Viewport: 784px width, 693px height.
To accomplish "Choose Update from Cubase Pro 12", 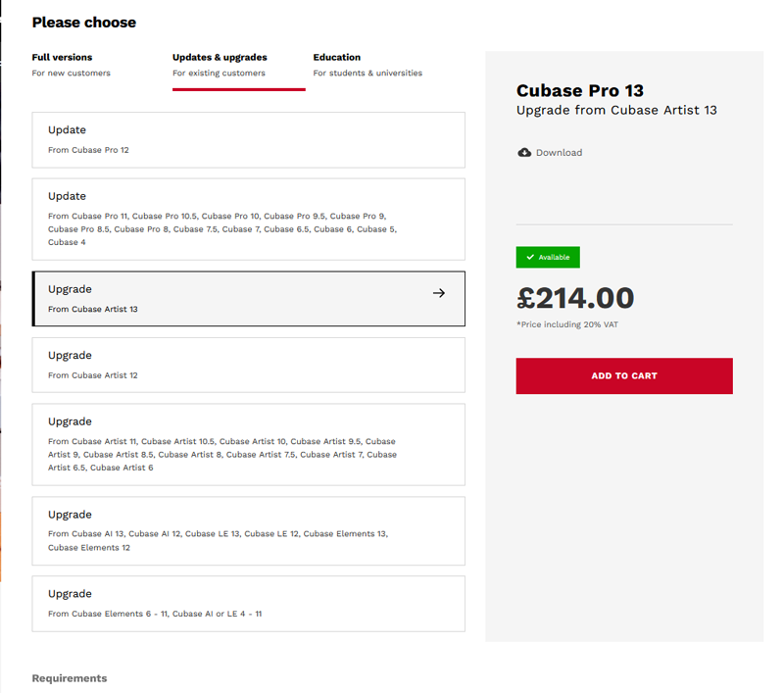I will pos(249,140).
